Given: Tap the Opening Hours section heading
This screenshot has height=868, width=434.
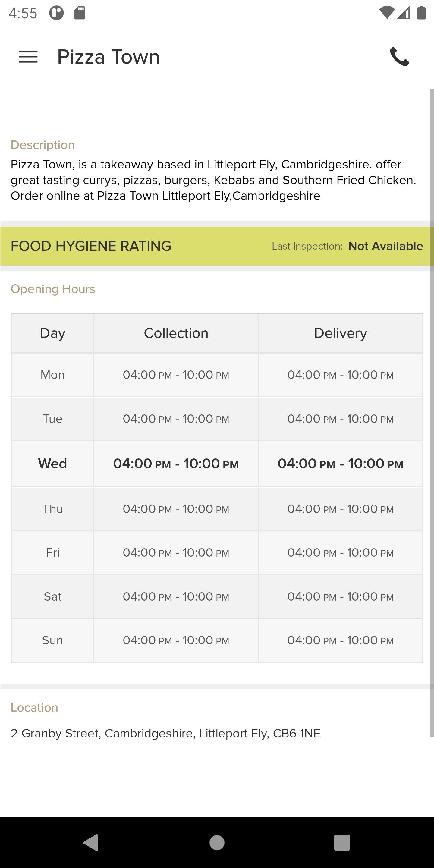Looking at the screenshot, I should pos(53,289).
